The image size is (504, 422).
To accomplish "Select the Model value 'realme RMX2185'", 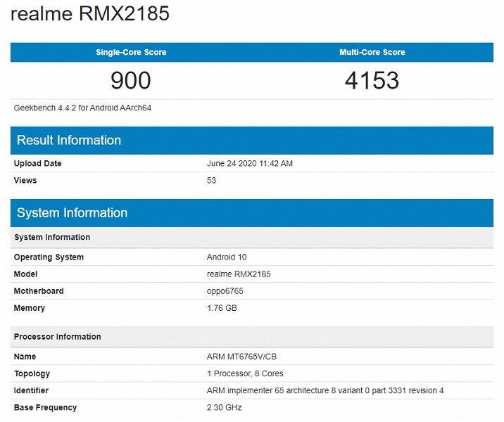I will (x=239, y=274).
